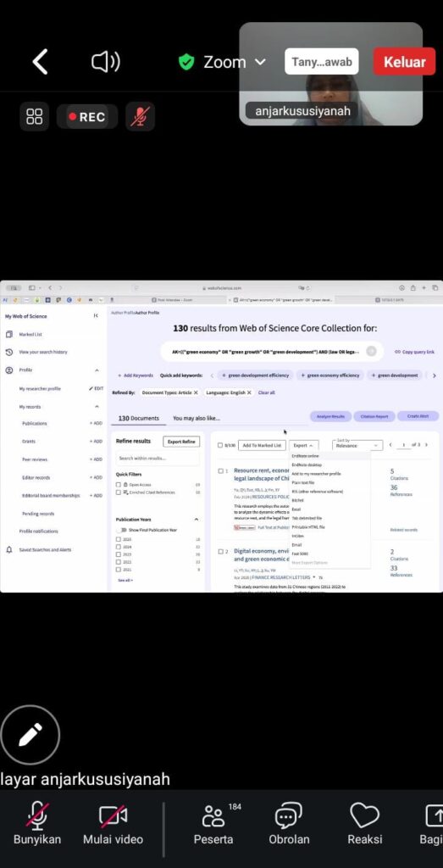Tap the speaker audio output icon
This screenshot has height=868, width=443.
[x=106, y=61]
